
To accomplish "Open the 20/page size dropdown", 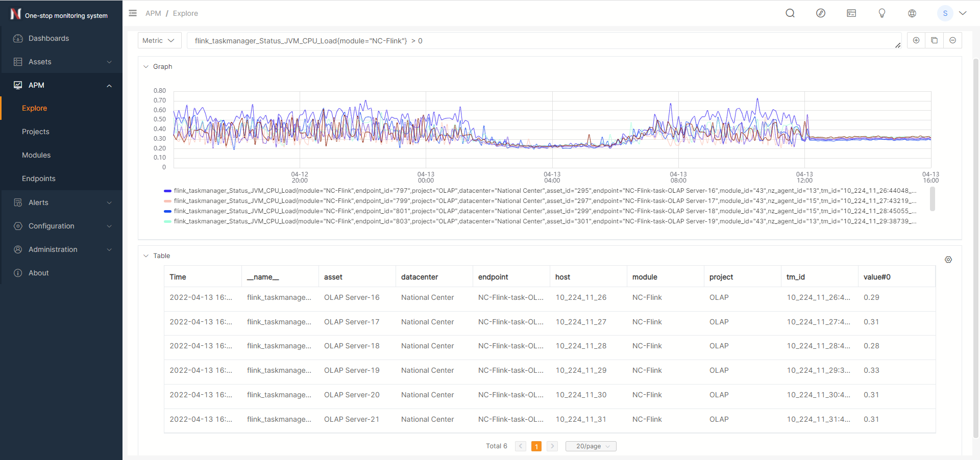I will pyautogui.click(x=591, y=446).
